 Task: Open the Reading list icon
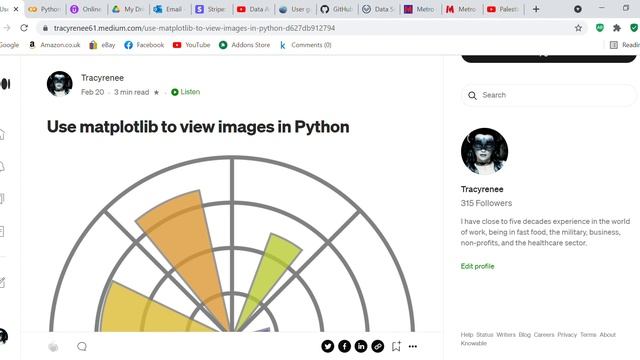click(613, 45)
